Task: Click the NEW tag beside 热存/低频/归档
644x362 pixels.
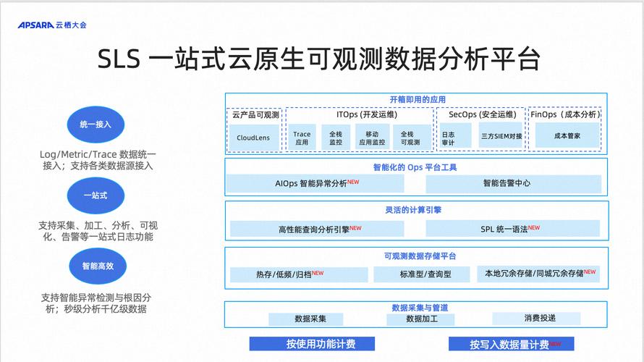Action: coord(318,273)
